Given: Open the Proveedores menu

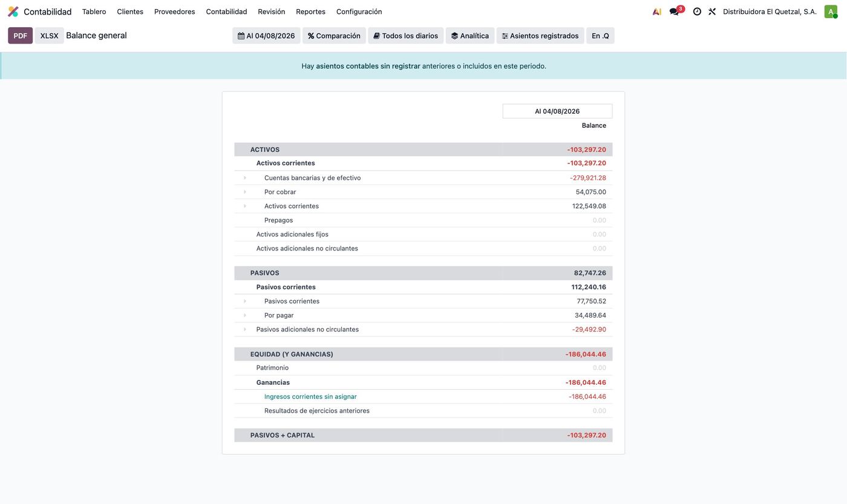Looking at the screenshot, I should coord(174,11).
